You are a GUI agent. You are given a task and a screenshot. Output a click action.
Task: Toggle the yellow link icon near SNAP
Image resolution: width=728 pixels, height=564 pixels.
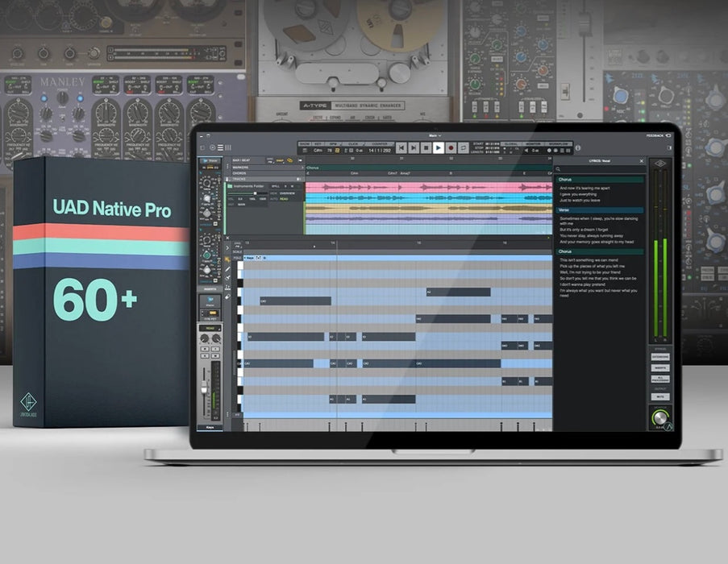point(290,160)
